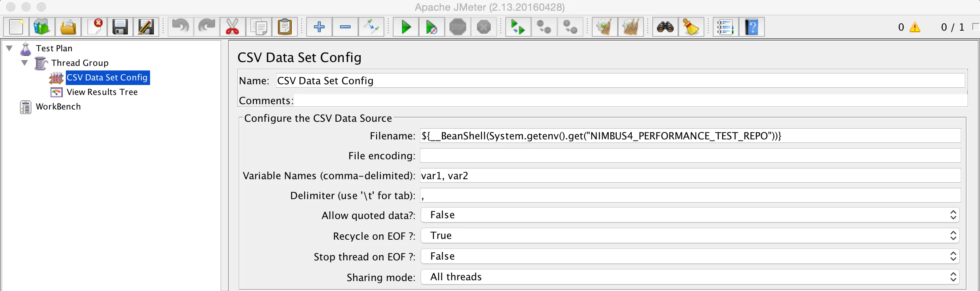This screenshot has width=980, height=291.
Task: Cut the selected element with scissors
Action: point(232,27)
